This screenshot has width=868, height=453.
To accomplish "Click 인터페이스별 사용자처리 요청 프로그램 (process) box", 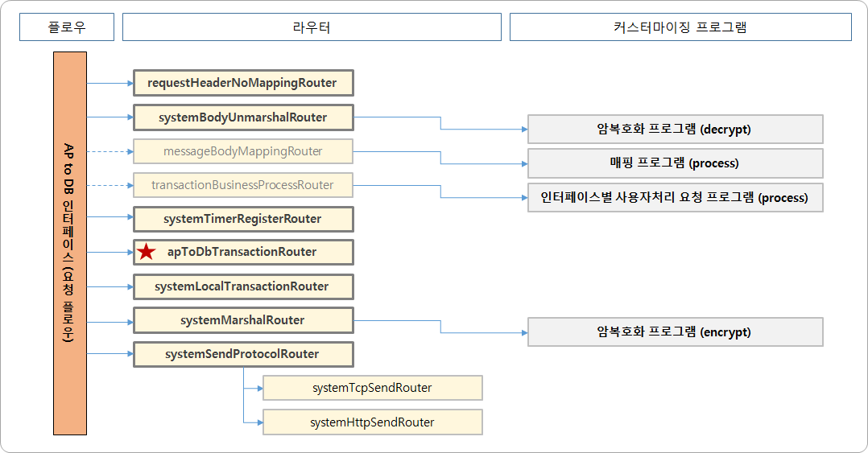I will (676, 197).
